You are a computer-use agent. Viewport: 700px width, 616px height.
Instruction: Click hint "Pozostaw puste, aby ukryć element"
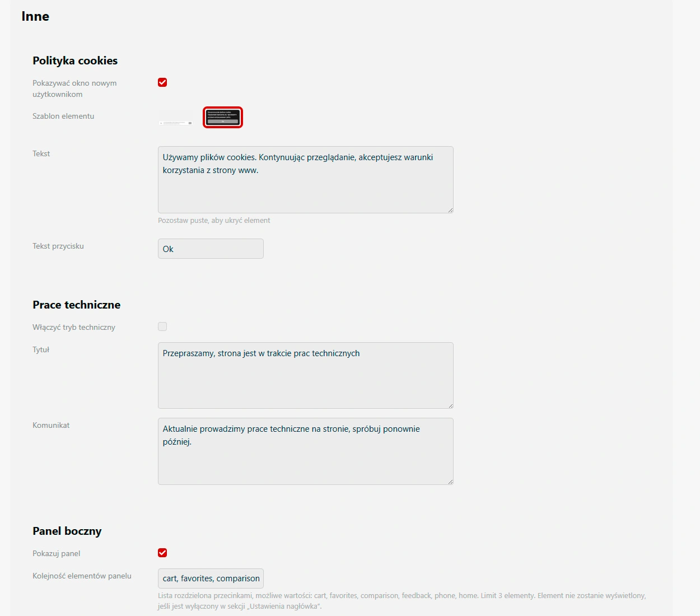click(214, 220)
